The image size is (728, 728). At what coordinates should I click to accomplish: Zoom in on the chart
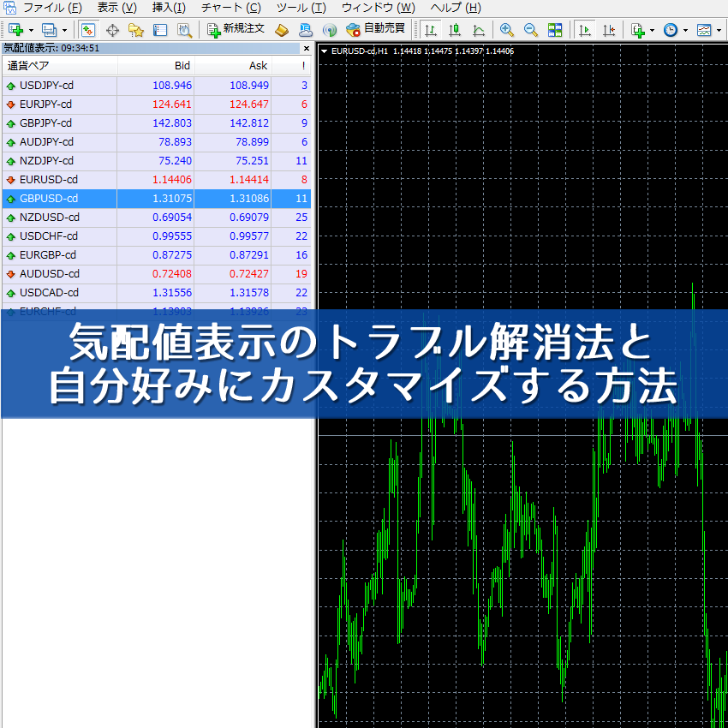coord(507,29)
